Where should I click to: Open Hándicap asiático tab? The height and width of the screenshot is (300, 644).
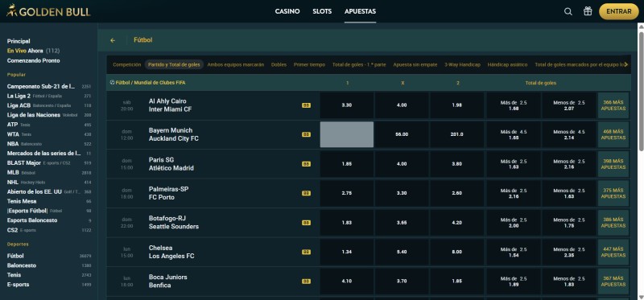coord(507,65)
